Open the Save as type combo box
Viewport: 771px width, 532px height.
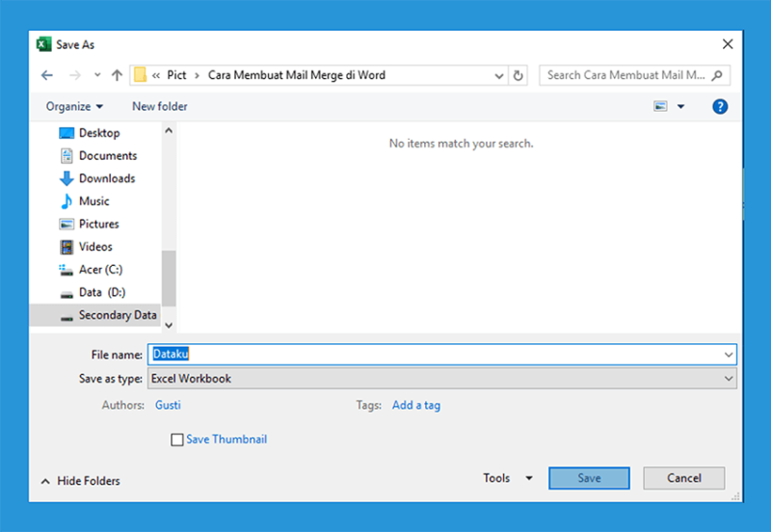click(x=441, y=379)
